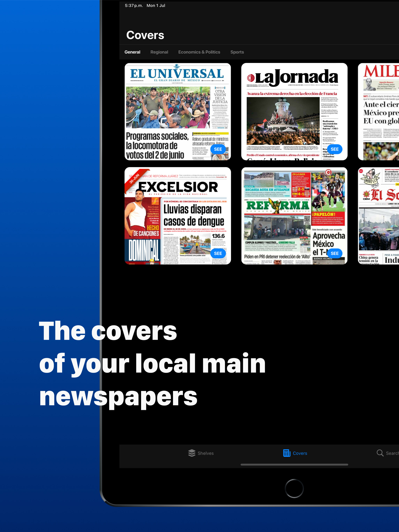Tap the 5:37 p.m. status bar time
399x532 pixels.
coord(134,5)
